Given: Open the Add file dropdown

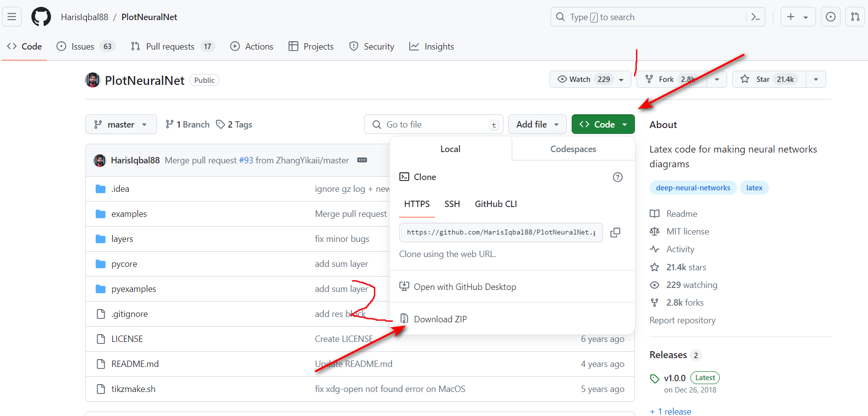Looking at the screenshot, I should click(x=537, y=124).
